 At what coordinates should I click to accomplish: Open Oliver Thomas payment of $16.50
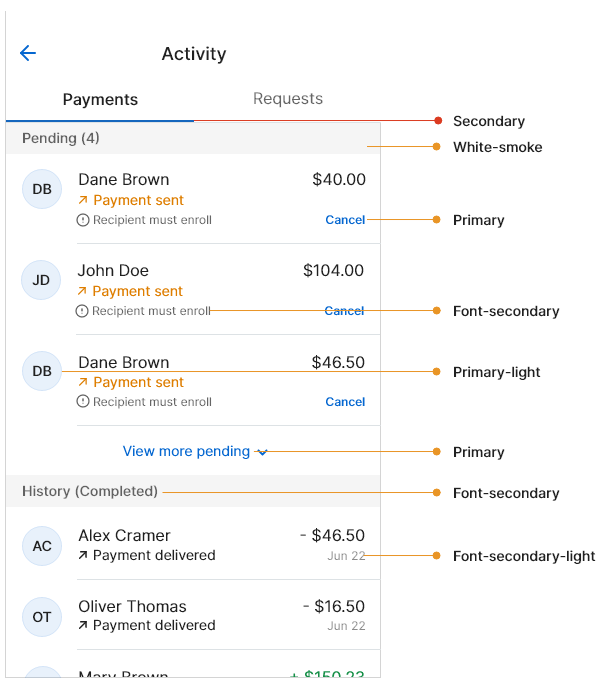[x=220, y=616]
